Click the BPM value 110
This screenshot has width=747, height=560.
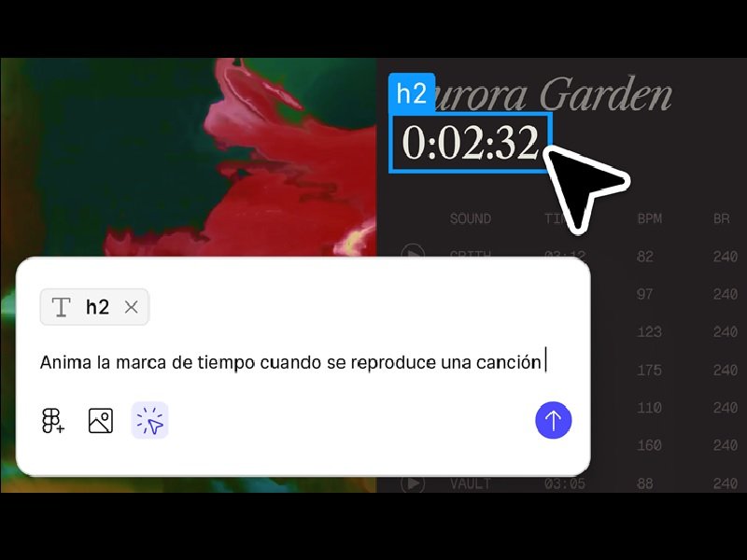[649, 408]
